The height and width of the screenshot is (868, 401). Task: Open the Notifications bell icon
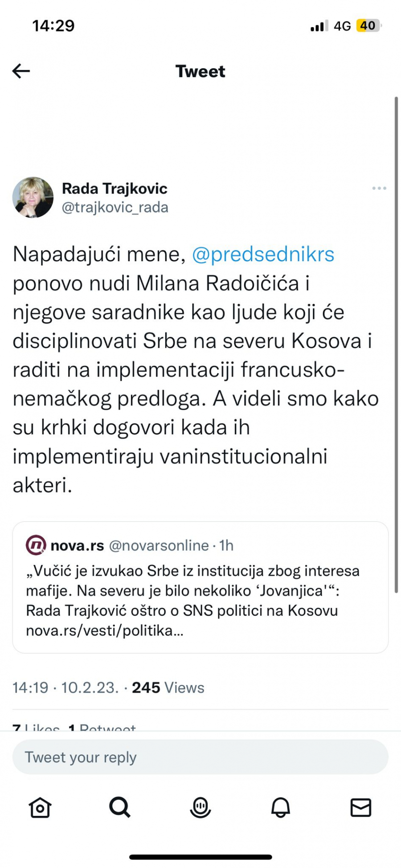[x=281, y=808]
